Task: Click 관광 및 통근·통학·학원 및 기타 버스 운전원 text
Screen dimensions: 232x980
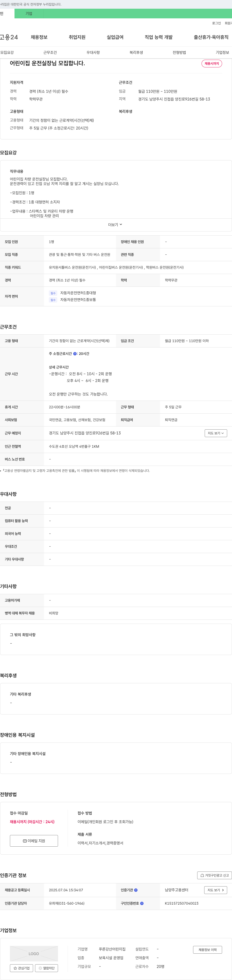Action: click(80, 254)
